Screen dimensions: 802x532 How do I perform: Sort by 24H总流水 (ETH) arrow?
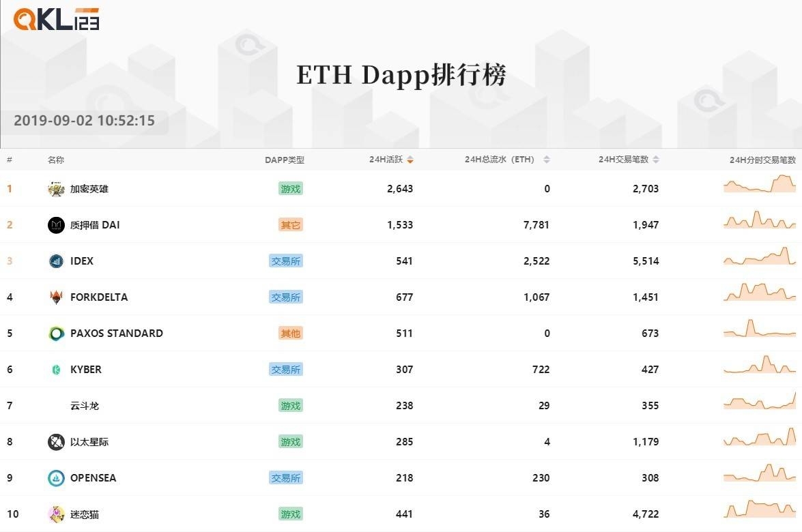[547, 160]
